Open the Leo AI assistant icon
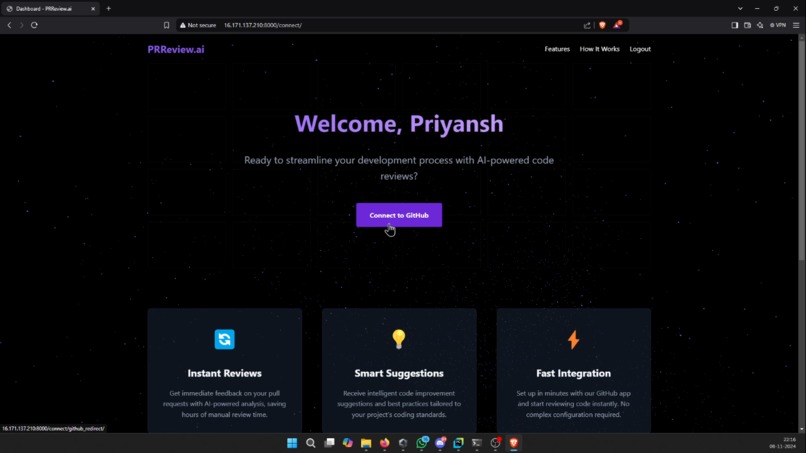 (x=760, y=25)
